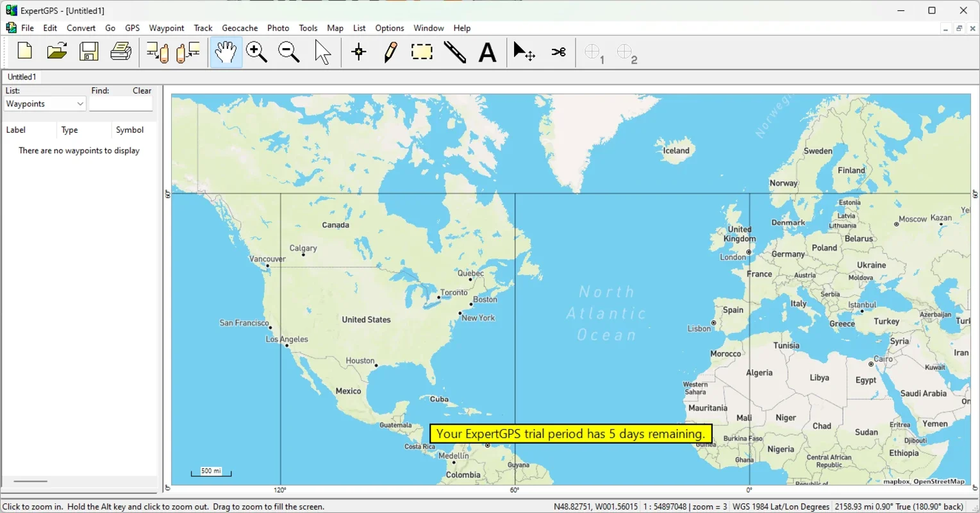Click the document icon beside File menu
980x513 pixels.
click(11, 28)
